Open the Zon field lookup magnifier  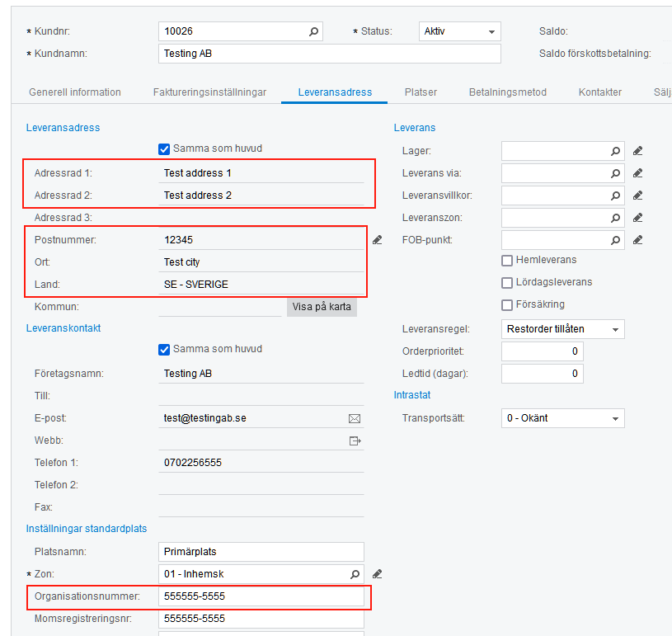pyautogui.click(x=355, y=573)
